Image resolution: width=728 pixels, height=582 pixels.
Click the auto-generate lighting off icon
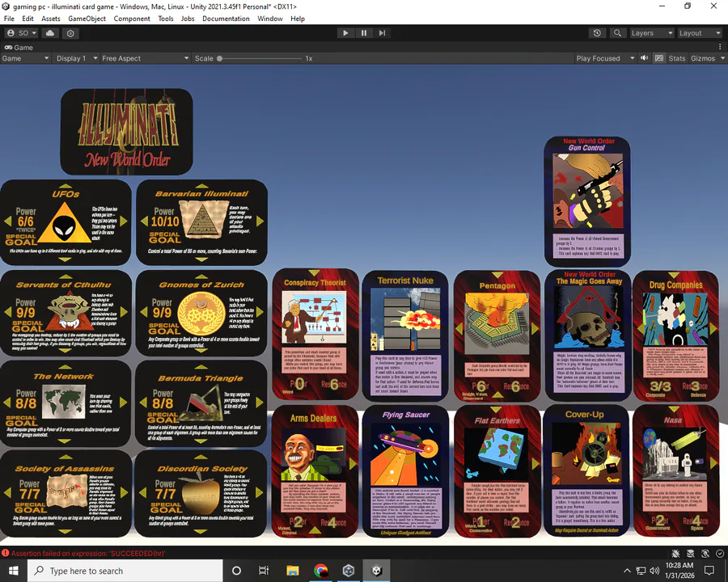pyautogui.click(x=705, y=553)
